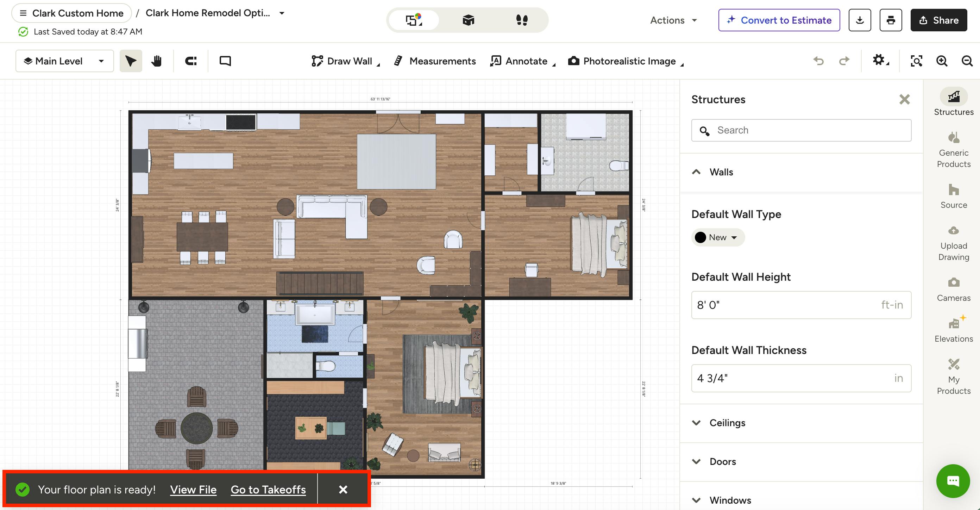The width and height of the screenshot is (980, 510).
Task: Redo the last action
Action: click(x=844, y=61)
